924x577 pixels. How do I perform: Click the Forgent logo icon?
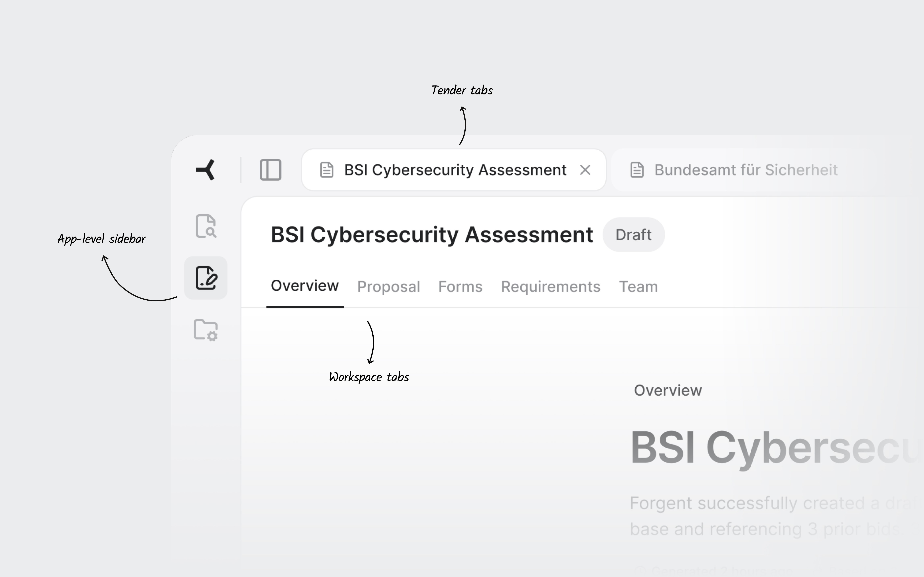tap(206, 170)
